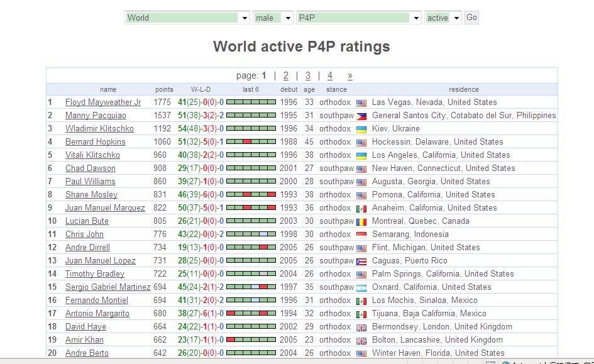Image resolution: width=594 pixels, height=364 pixels.
Task: Go to page 2 of ratings
Action: pyautogui.click(x=285, y=75)
